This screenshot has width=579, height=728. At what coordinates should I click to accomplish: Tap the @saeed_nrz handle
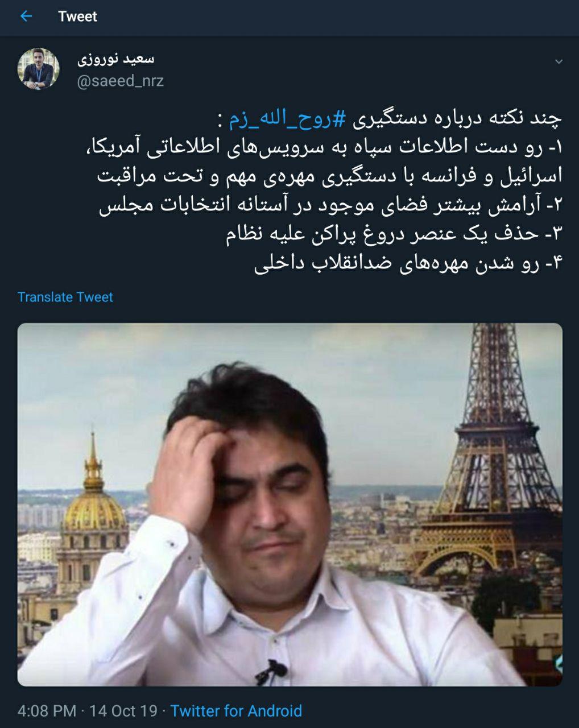120,81
